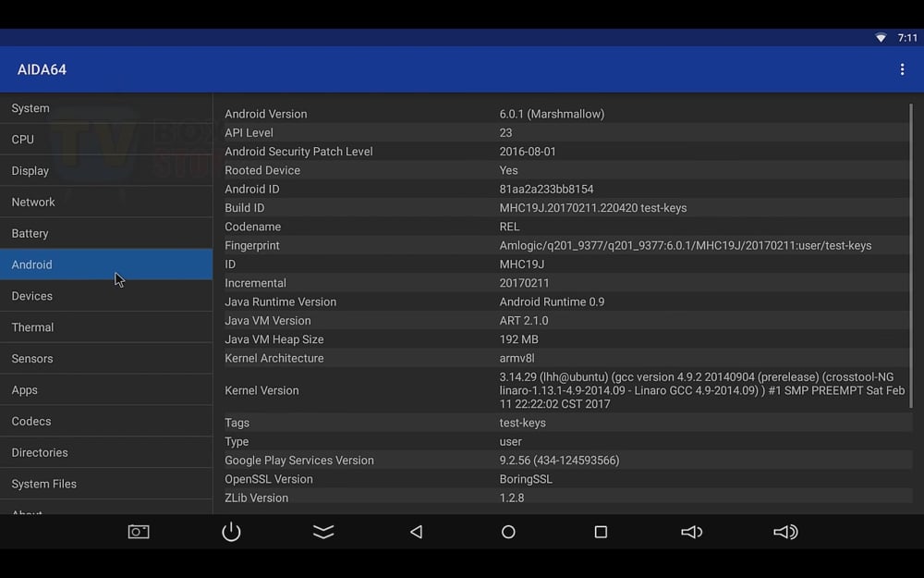Go back using the back triangle icon
Viewport: 924px width, 578px height.
click(416, 532)
